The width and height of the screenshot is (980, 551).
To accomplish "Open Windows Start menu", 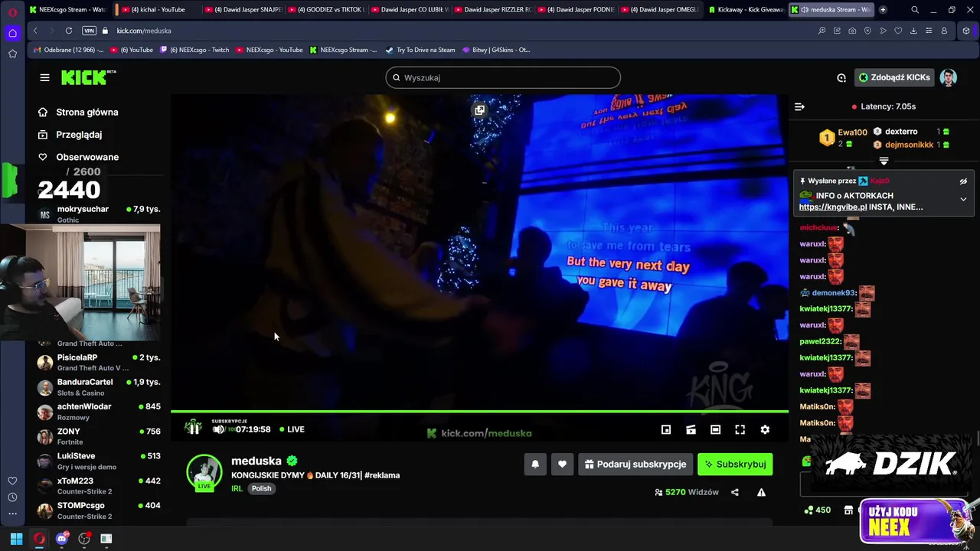I will tap(16, 539).
